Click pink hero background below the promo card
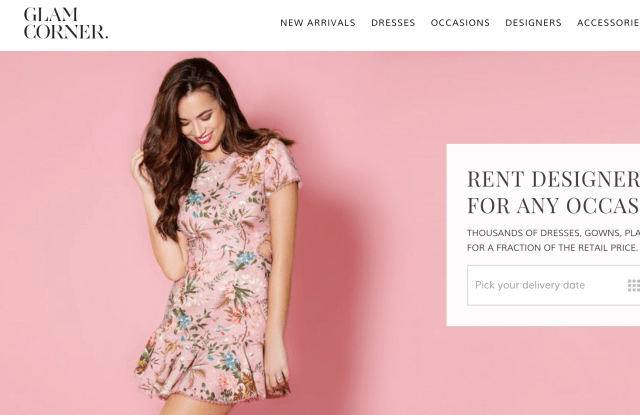 pyautogui.click(x=540, y=370)
